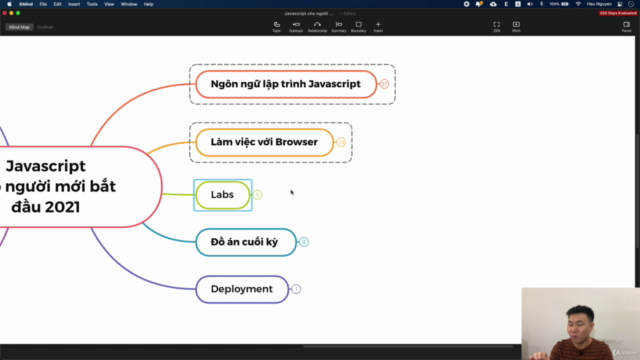Expand Ngôn ngữ lập trình Javascript subtopics
This screenshot has width=640, height=360.
point(384,84)
